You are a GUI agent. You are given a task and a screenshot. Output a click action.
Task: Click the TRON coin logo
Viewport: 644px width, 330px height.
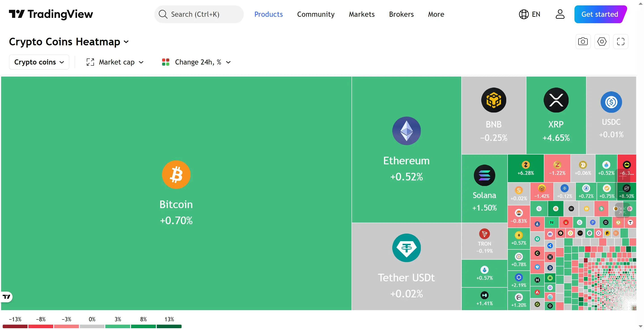[485, 234]
